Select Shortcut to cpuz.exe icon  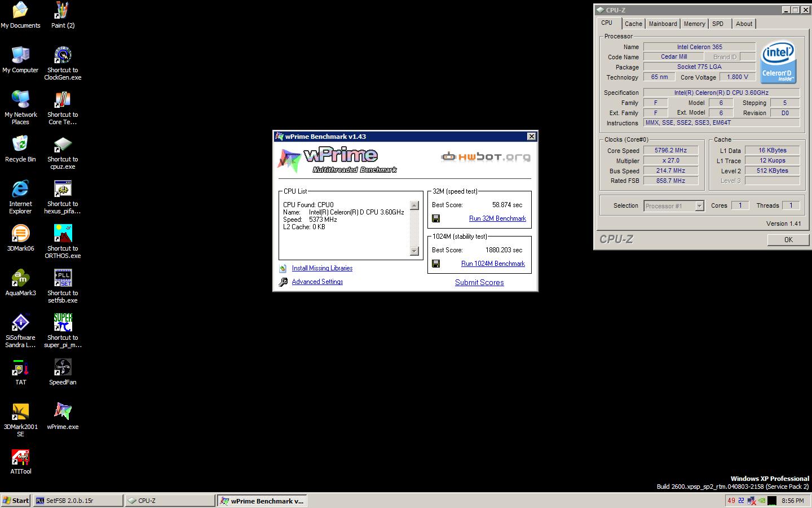pos(63,152)
